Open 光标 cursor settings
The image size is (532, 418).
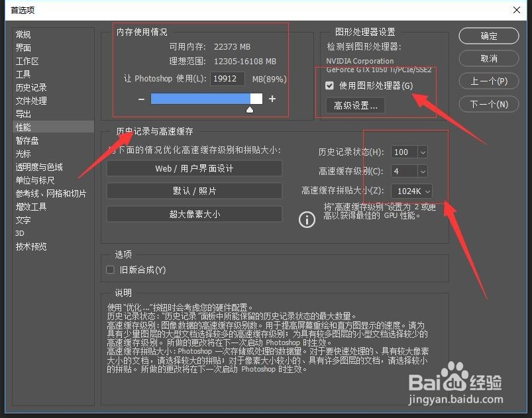[x=23, y=154]
